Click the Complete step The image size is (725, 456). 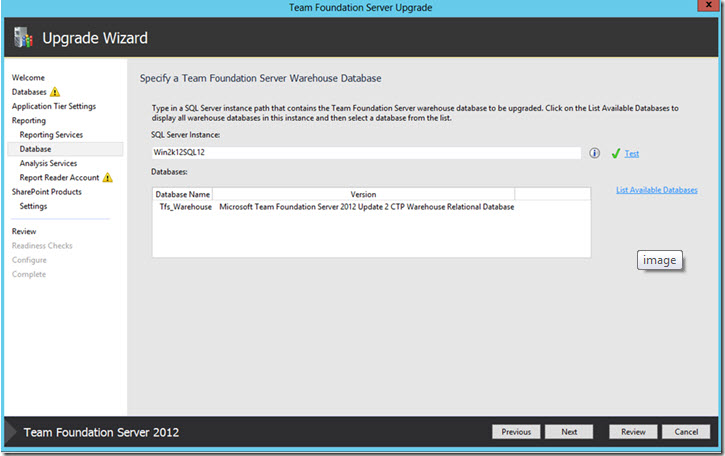pyautogui.click(x=29, y=274)
